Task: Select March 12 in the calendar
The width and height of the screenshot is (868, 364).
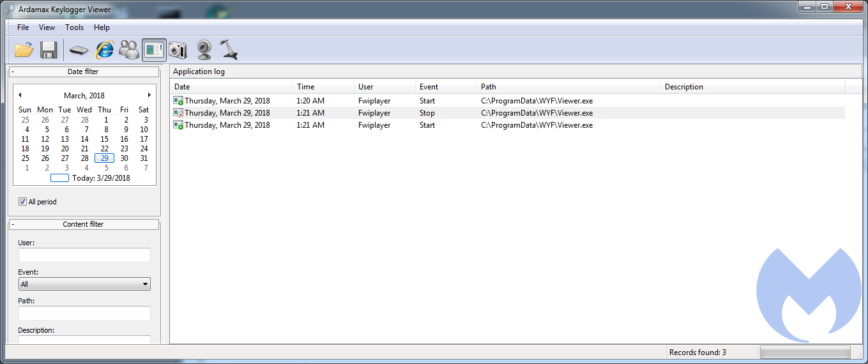Action: [45, 139]
